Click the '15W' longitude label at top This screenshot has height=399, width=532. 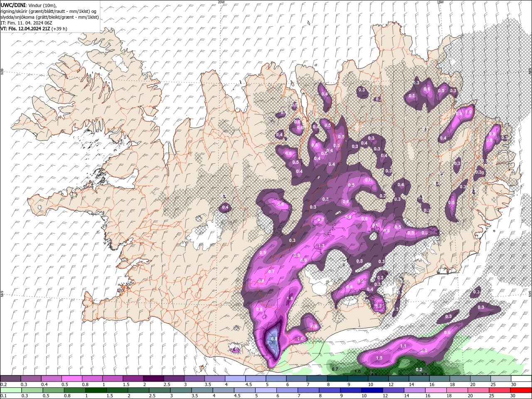440,2
